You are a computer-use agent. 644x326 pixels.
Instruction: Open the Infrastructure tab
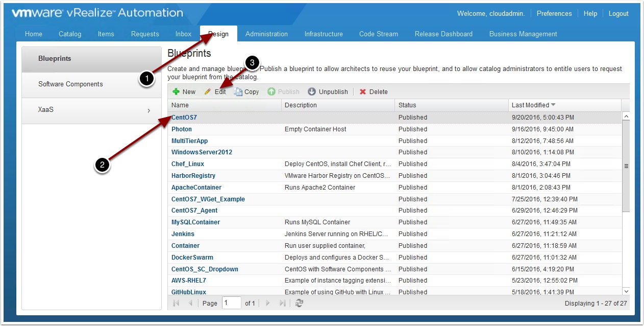tap(324, 34)
